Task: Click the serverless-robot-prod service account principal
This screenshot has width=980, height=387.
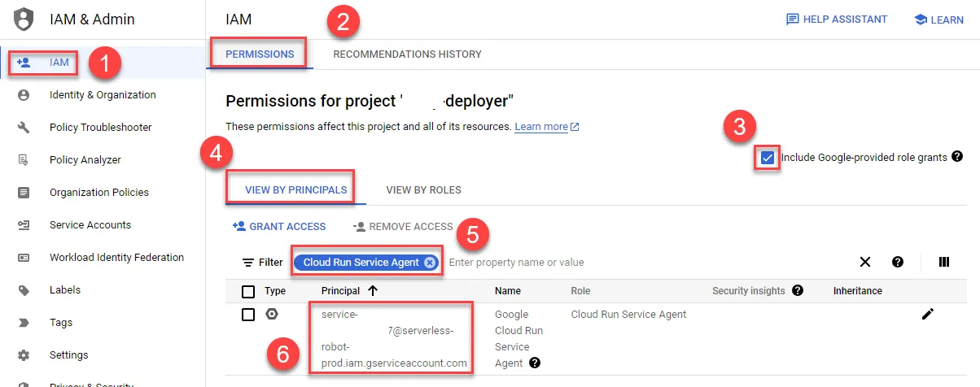Action: pos(395,338)
